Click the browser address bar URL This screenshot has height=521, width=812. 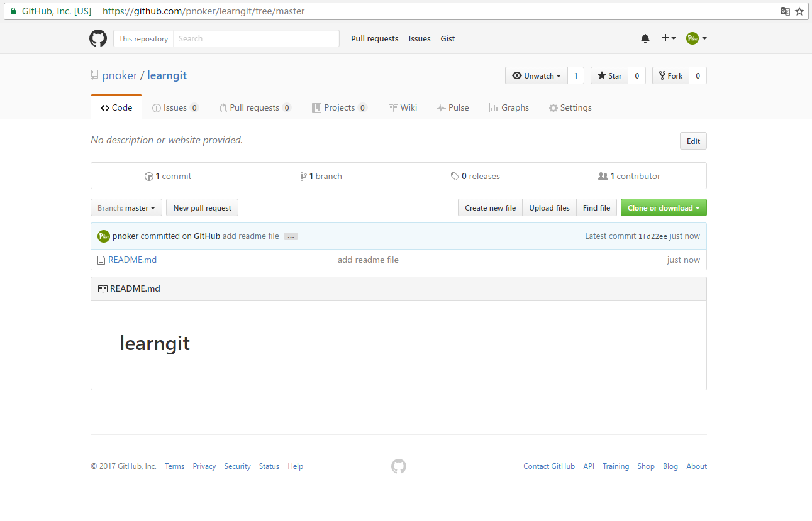coord(203,11)
